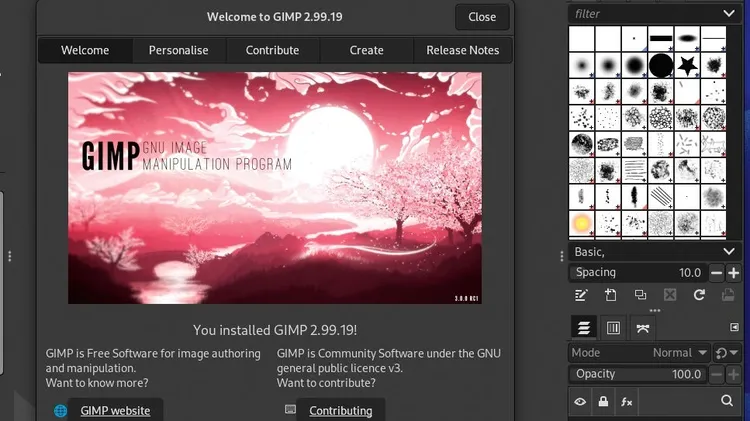750x421 pixels.
Task: Open the Contributing link
Action: (341, 410)
